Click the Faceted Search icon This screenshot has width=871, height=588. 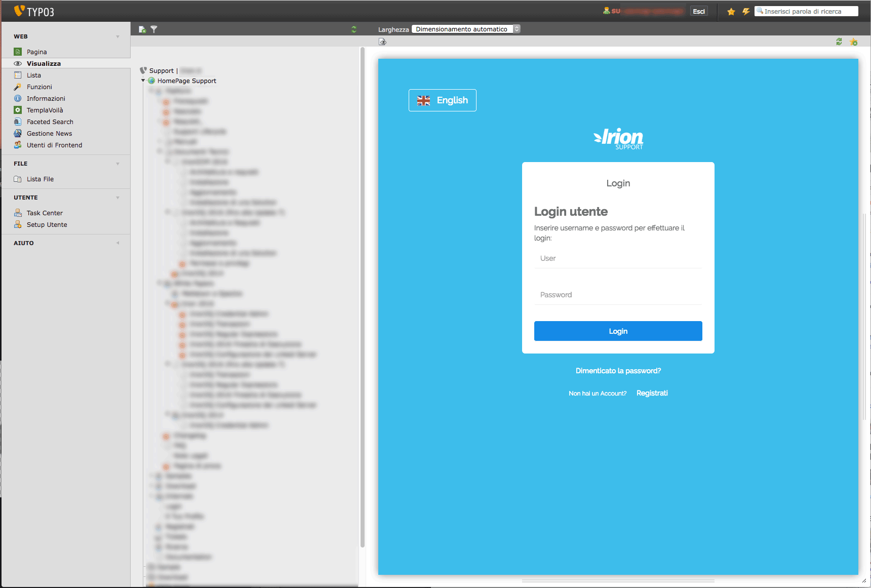point(18,122)
